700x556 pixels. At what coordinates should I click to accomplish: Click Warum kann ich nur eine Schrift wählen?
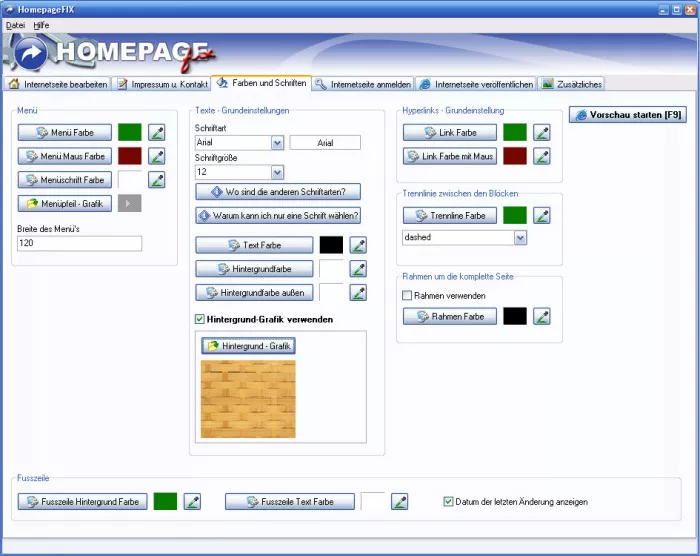pos(278,216)
